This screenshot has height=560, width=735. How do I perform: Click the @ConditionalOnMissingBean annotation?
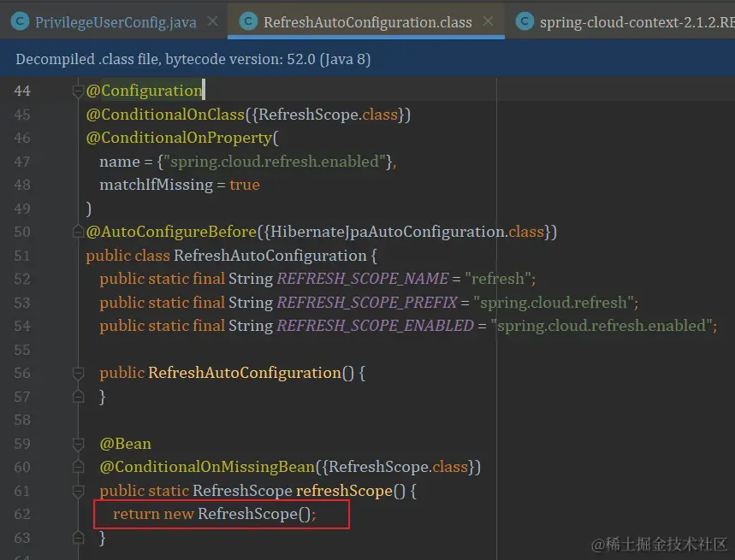point(207,466)
